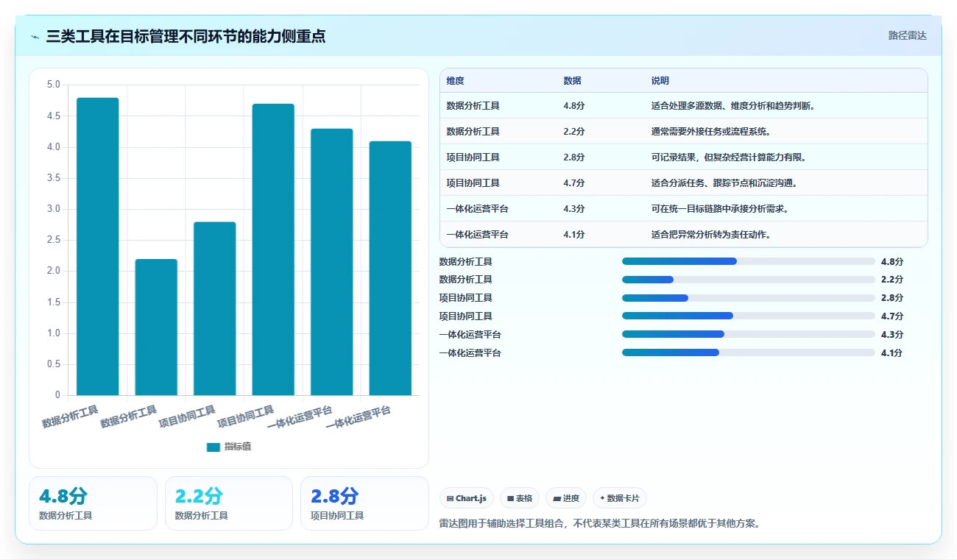This screenshot has width=957, height=560.
Task: Click the chart bar reaching 4.3
Action: (x=332, y=262)
